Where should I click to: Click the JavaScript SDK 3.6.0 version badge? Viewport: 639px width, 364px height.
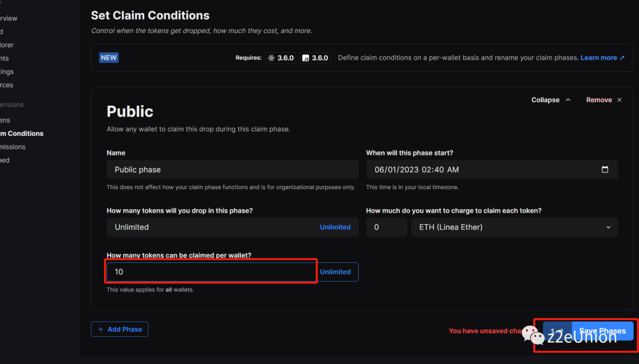coord(315,58)
